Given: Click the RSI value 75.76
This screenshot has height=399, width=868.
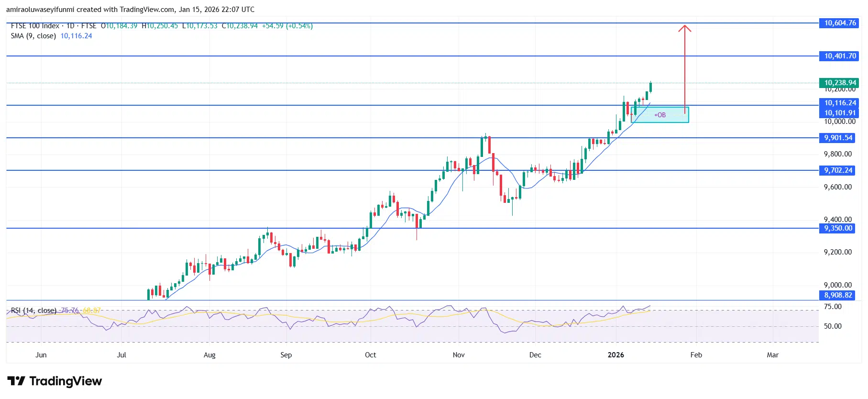Looking at the screenshot, I should (70, 310).
